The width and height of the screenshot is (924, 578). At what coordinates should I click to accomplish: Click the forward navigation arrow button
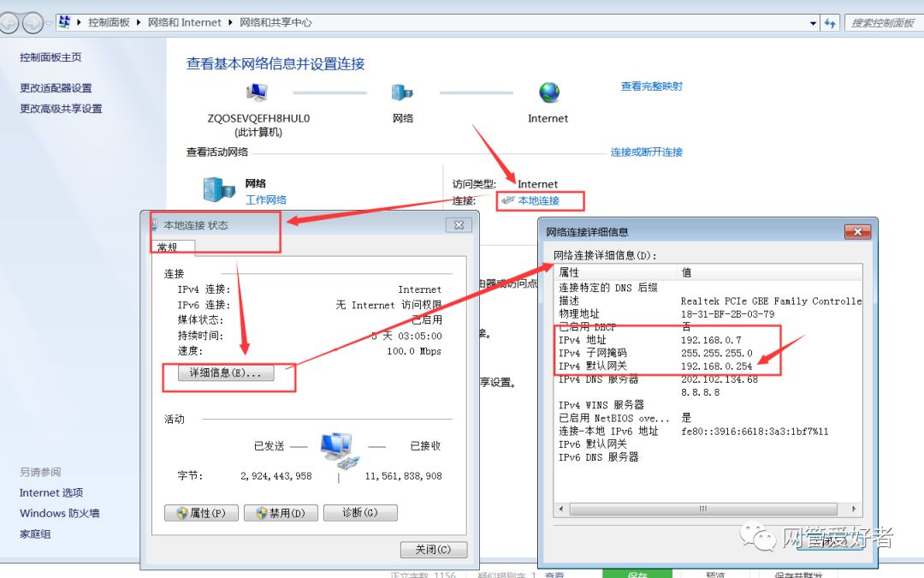click(33, 23)
